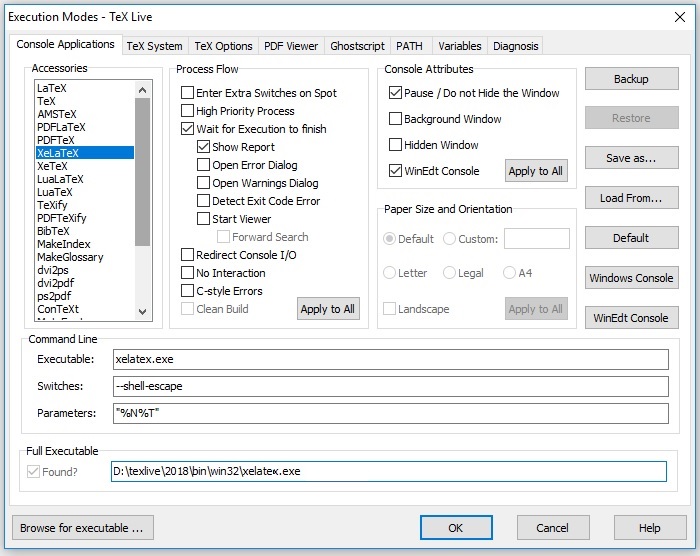700x556 pixels.
Task: Select AMSTeX in the list
Action: point(85,114)
